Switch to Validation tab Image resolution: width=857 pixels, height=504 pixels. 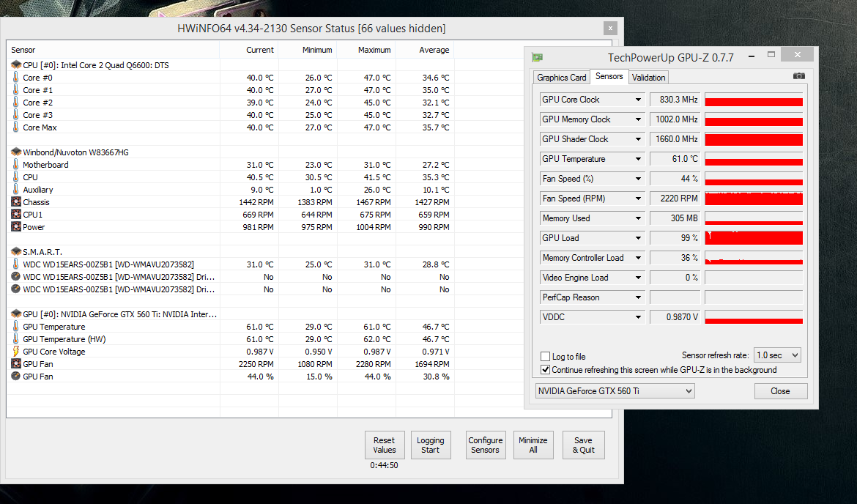[x=648, y=78]
